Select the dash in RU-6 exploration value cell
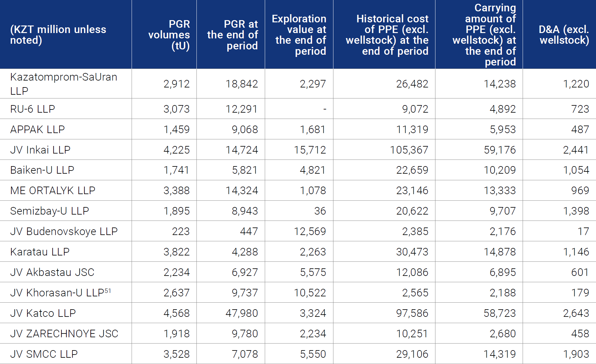 coord(325,109)
